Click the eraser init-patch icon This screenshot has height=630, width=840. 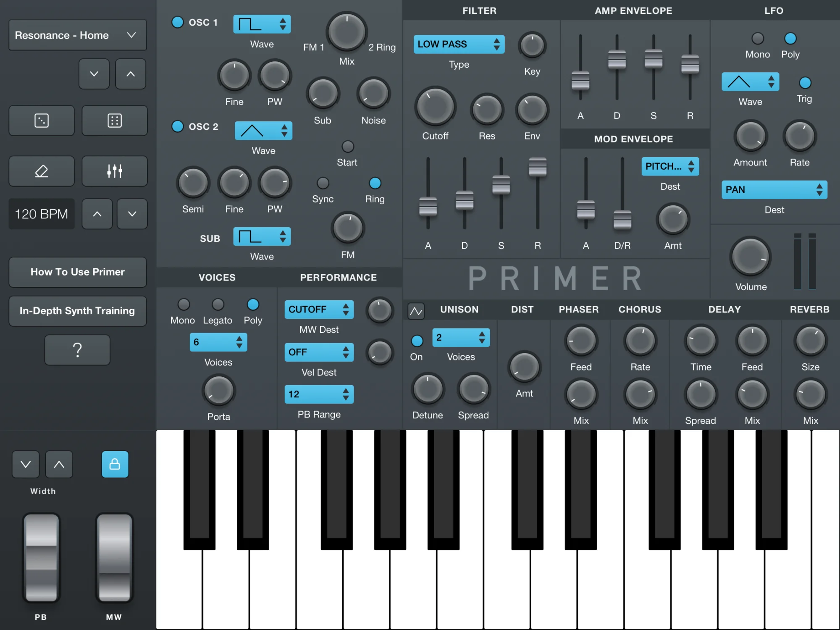pyautogui.click(x=42, y=171)
